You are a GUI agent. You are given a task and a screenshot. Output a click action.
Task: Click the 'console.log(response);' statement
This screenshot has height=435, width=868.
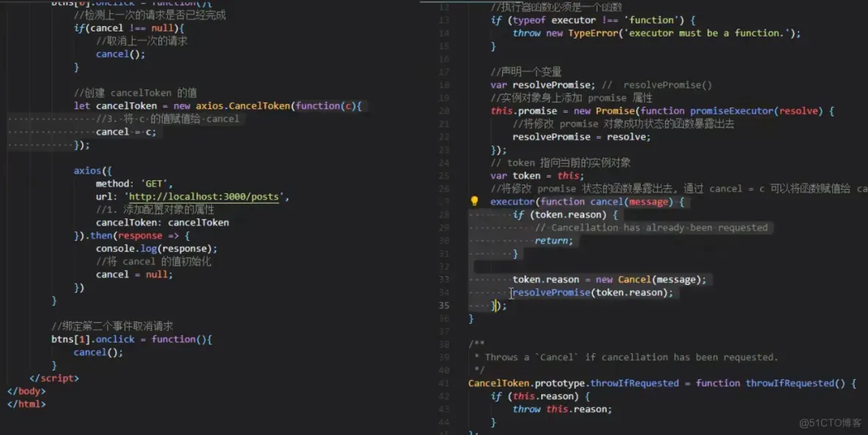(x=157, y=249)
